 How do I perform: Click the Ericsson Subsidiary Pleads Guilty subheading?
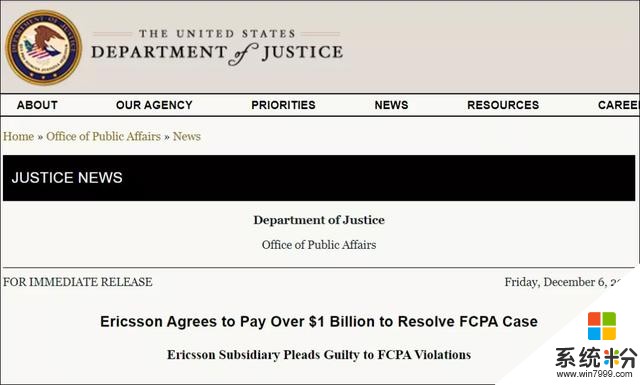click(x=319, y=355)
